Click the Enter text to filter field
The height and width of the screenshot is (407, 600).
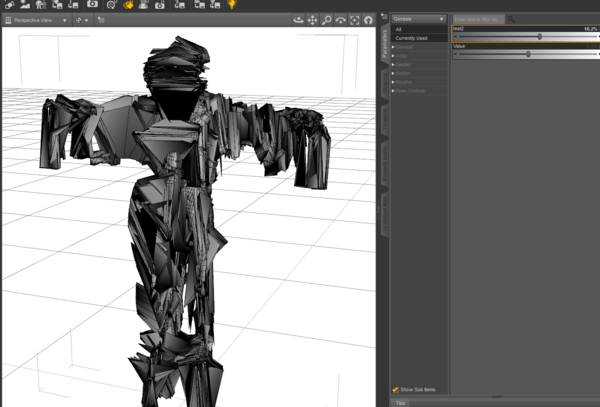[477, 19]
